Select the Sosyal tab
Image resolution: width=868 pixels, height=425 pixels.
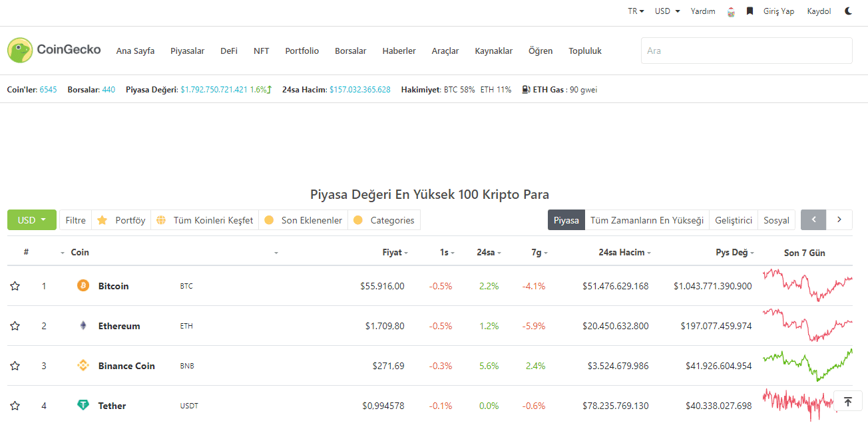[776, 220]
